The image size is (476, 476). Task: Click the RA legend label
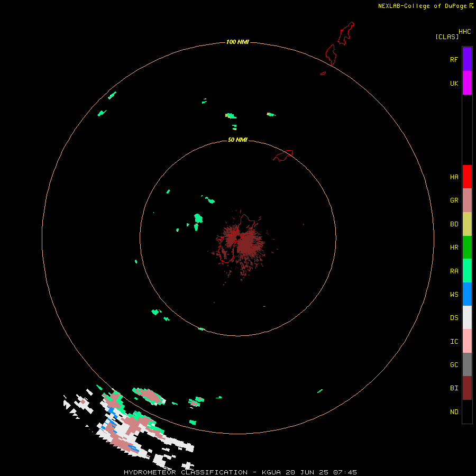click(x=454, y=271)
